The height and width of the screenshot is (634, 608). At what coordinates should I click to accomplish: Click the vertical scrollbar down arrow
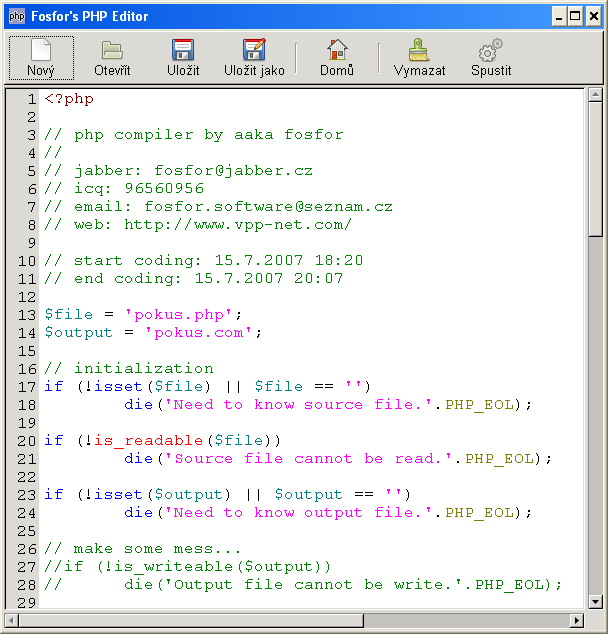595,601
